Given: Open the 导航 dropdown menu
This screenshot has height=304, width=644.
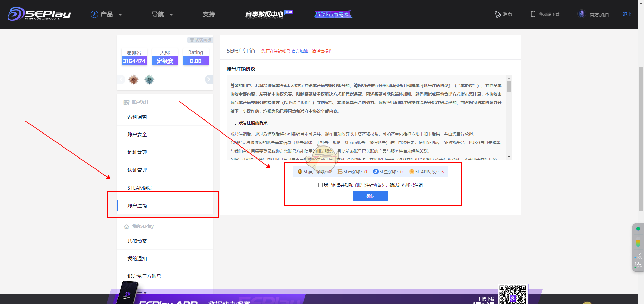Looking at the screenshot, I should coord(162,14).
